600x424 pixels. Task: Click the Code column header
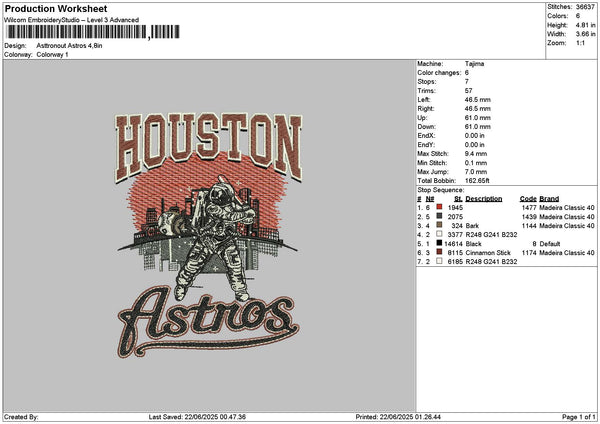click(x=528, y=199)
